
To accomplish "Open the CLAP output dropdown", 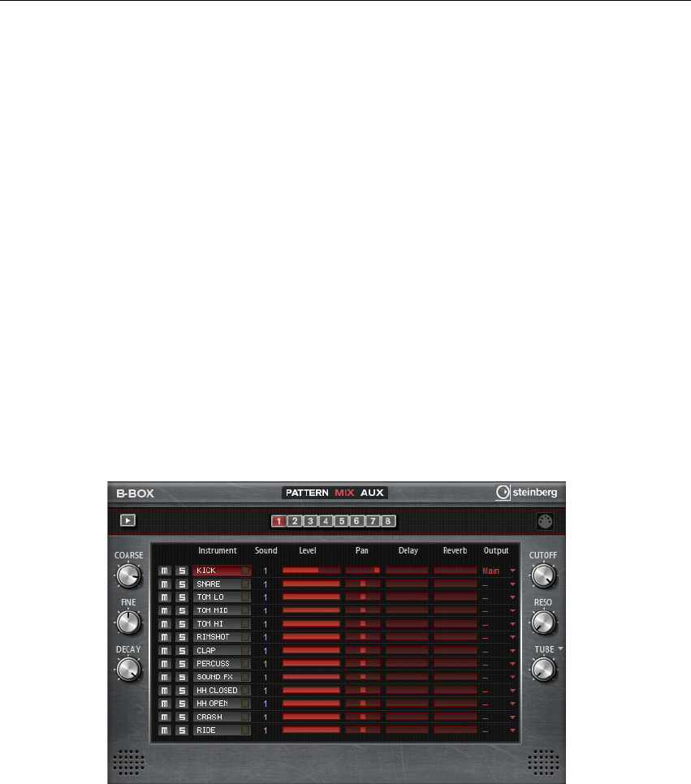I will (512, 651).
